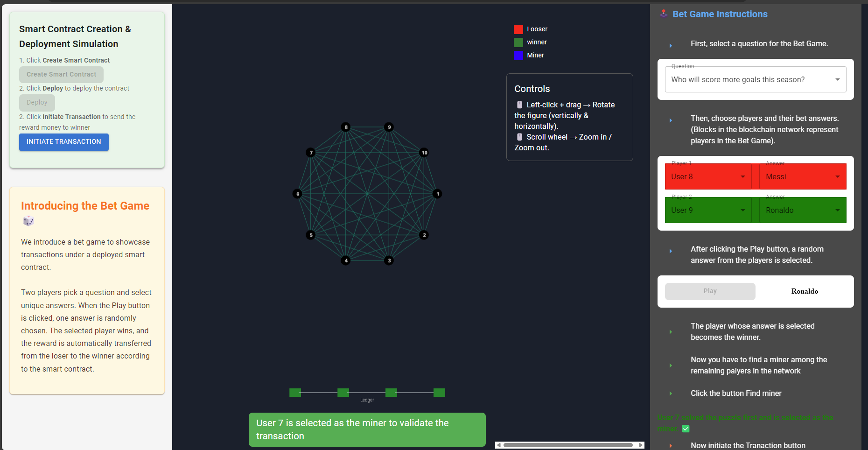Click the green miner confirmation checkmark

click(686, 429)
